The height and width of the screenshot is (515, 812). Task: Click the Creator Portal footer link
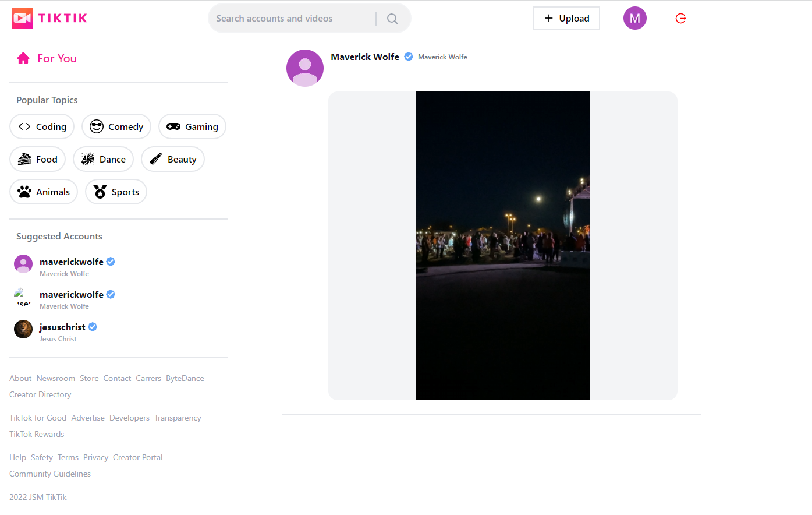[x=138, y=457]
